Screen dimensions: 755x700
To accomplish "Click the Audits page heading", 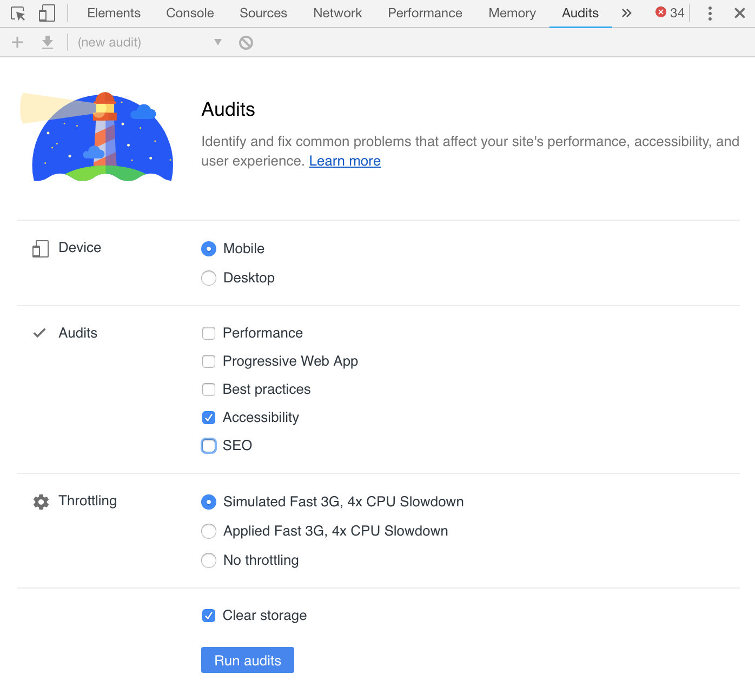I will tap(228, 109).
